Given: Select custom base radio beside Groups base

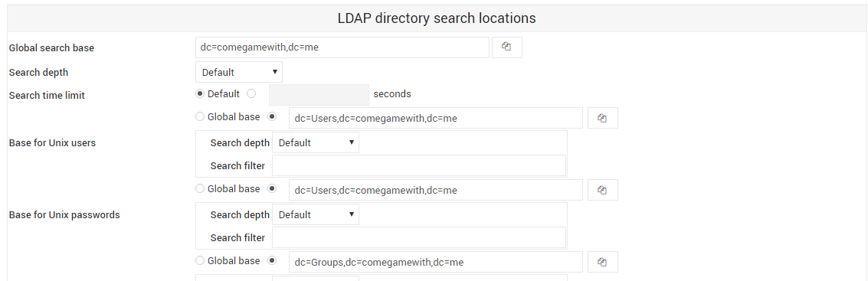Looking at the screenshot, I should (272, 260).
